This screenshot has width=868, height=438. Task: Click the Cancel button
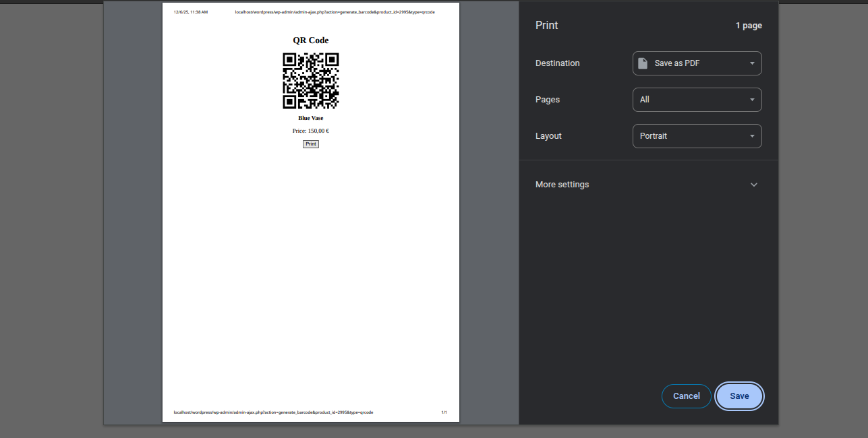click(x=686, y=396)
